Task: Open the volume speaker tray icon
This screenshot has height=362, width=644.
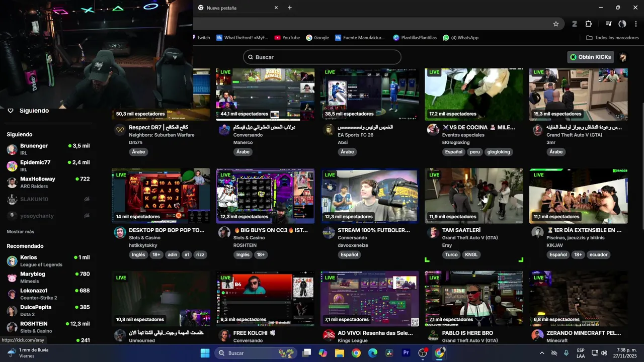Action: tap(604, 353)
